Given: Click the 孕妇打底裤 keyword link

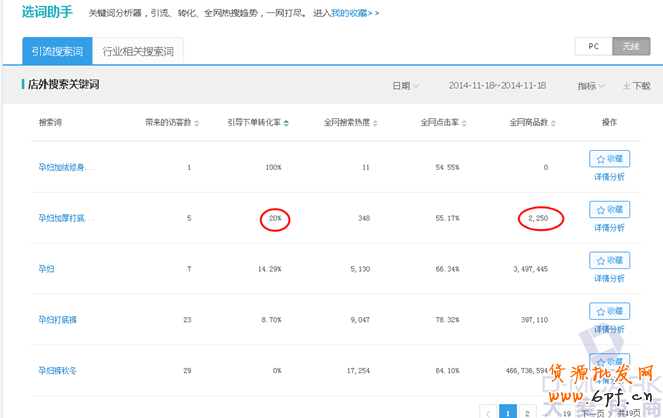Looking at the screenshot, I should click(x=61, y=319).
